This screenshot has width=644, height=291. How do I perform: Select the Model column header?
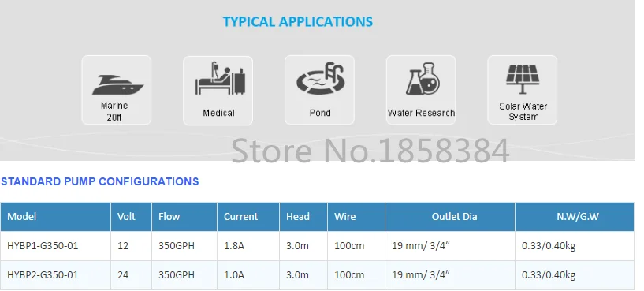point(22,216)
